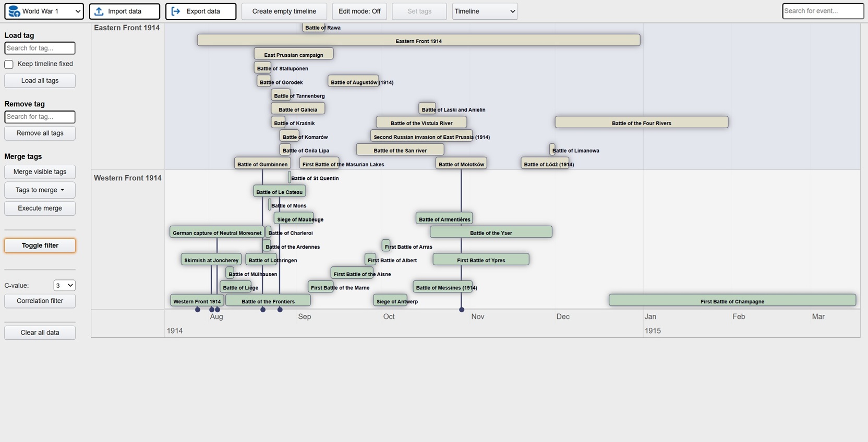Click the Load tag search field
The image size is (868, 442).
40,48
